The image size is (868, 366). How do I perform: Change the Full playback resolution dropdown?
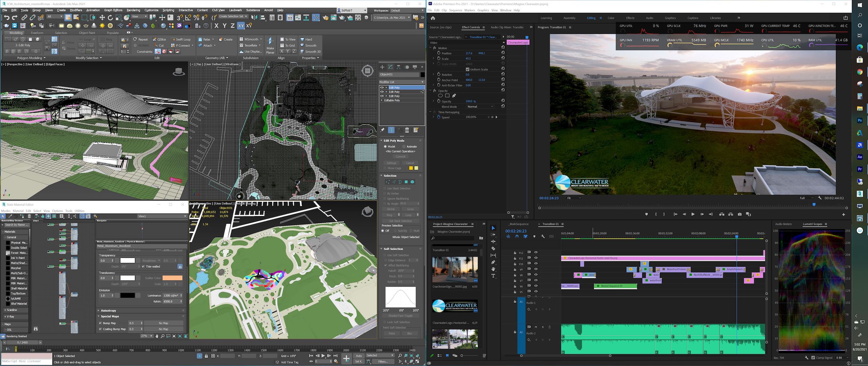[806, 198]
